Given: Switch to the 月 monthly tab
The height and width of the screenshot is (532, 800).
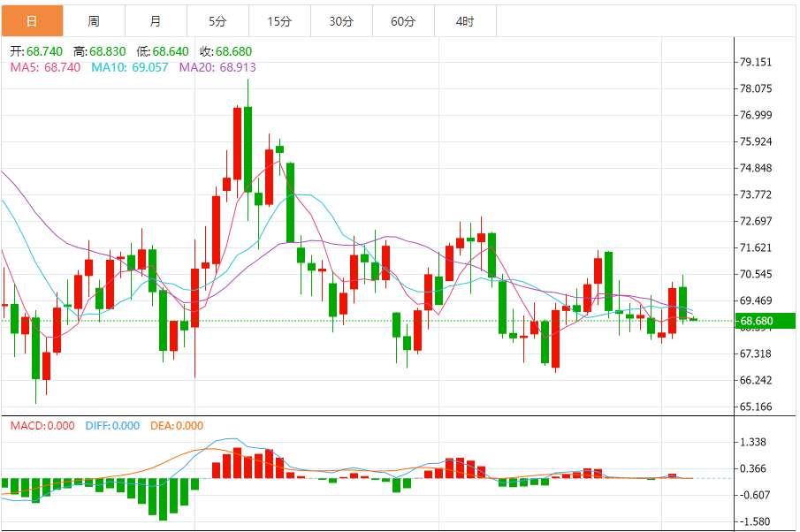Looking at the screenshot, I should (x=156, y=21).
